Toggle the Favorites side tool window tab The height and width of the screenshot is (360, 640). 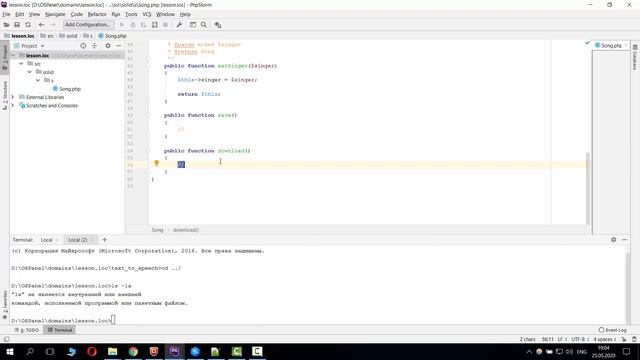5,305
